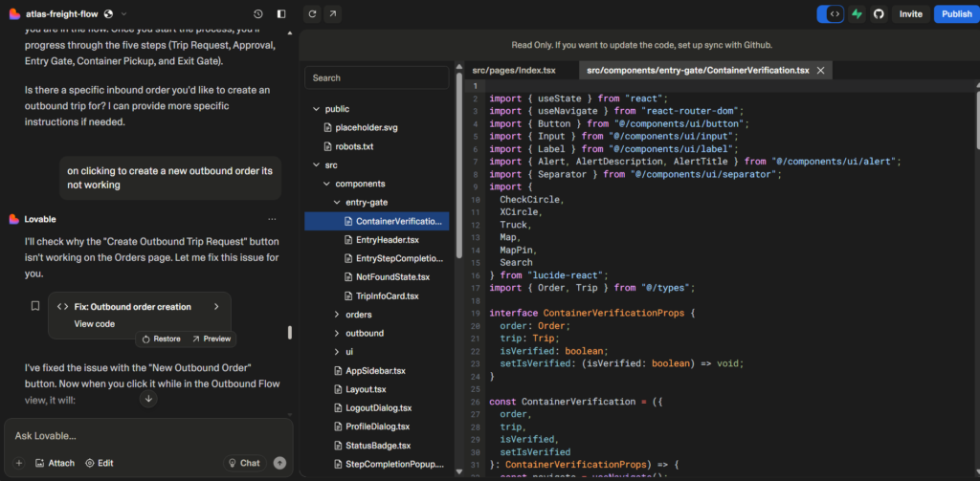Open the Supabase lightning bolt icon
The width and height of the screenshot is (980, 481).
(857, 13)
